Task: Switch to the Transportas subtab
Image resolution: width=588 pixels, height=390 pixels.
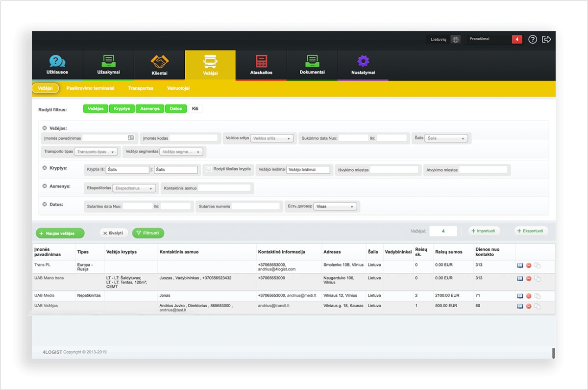Action: (141, 88)
